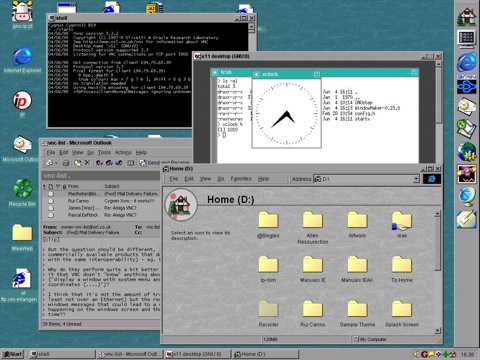Open the Ip-rom folder

(268, 269)
